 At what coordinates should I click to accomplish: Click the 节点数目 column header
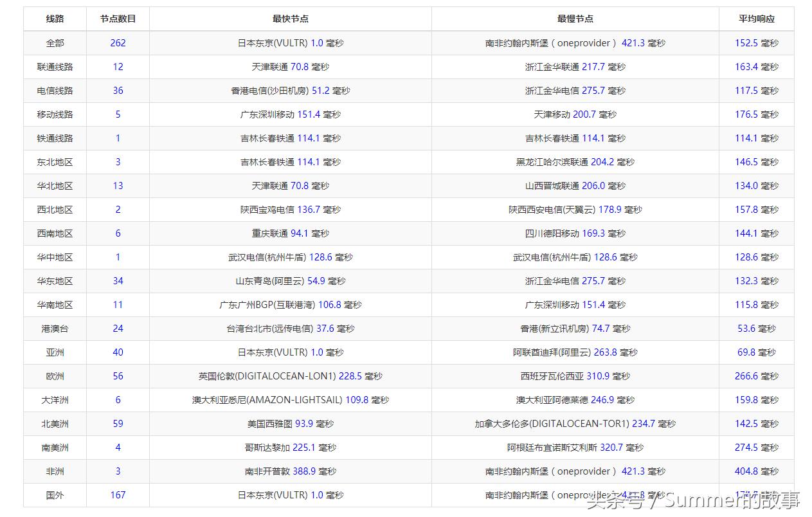click(x=118, y=19)
